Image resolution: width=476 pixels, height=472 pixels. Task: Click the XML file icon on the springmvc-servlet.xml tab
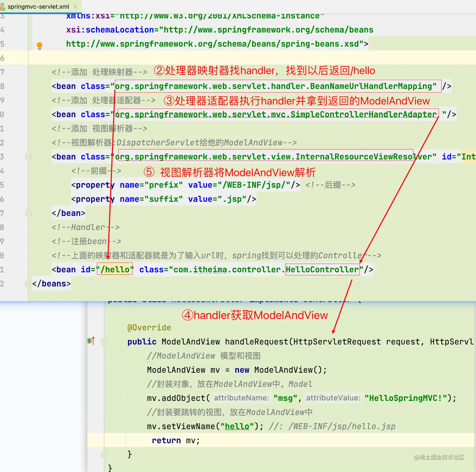[x=3, y=7]
